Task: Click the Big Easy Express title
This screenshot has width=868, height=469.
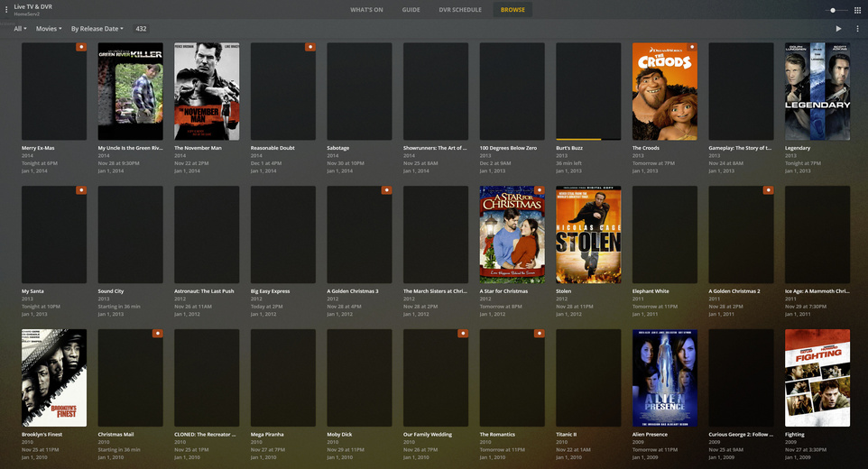Action: (x=270, y=291)
